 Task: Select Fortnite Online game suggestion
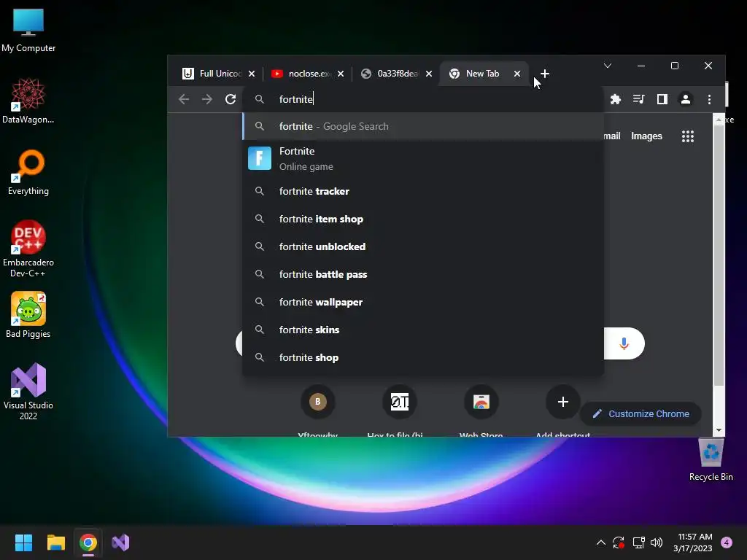point(423,158)
